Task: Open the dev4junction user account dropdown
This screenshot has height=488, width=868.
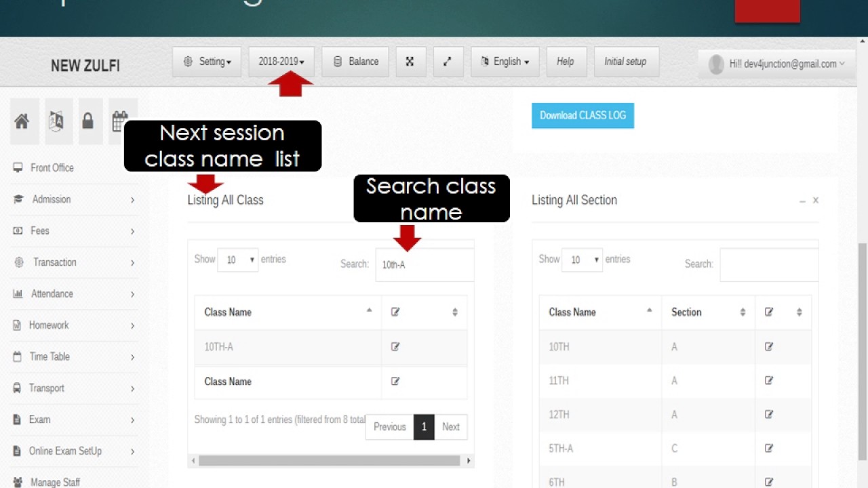Action: point(777,64)
